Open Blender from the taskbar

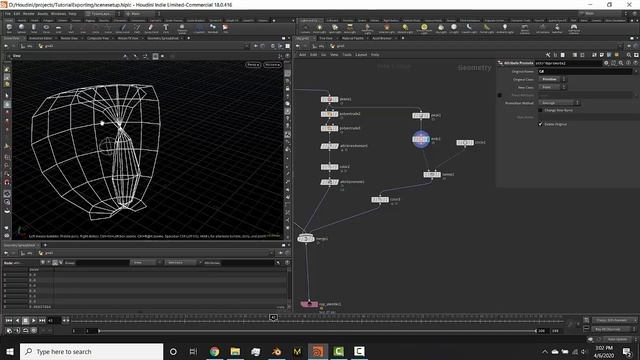pyautogui.click(x=276, y=351)
